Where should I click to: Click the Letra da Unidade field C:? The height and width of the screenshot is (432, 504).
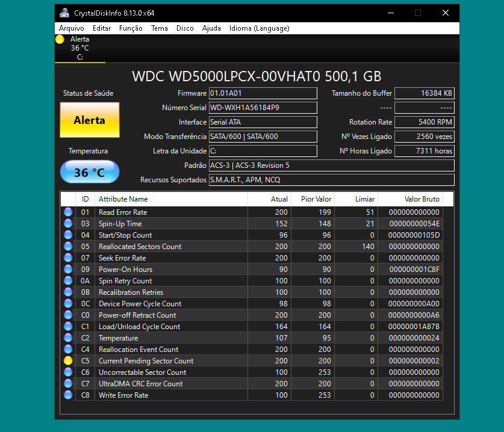coord(263,151)
